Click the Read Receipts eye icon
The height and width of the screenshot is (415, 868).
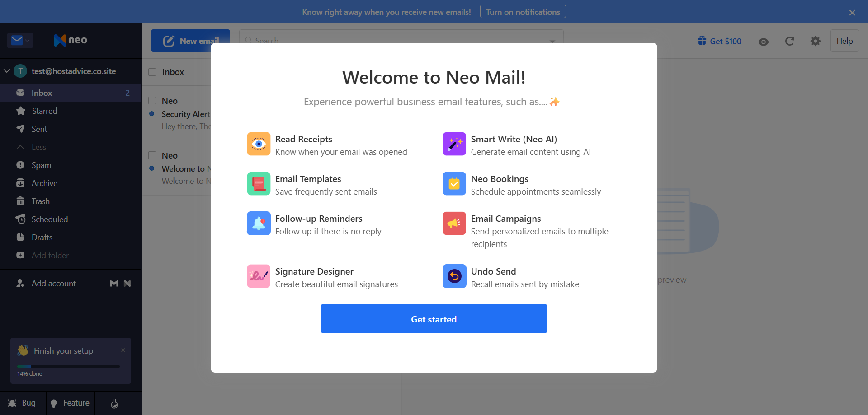pyautogui.click(x=259, y=144)
